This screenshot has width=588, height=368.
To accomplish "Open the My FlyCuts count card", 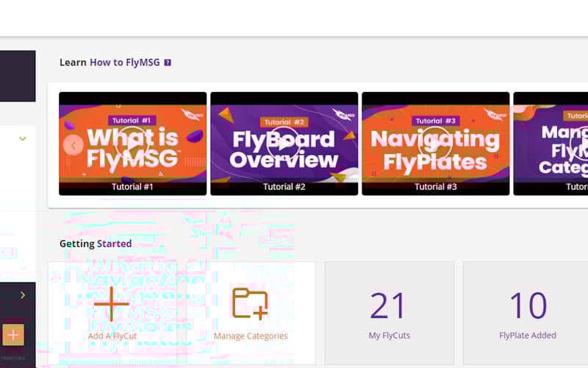I will (390, 314).
